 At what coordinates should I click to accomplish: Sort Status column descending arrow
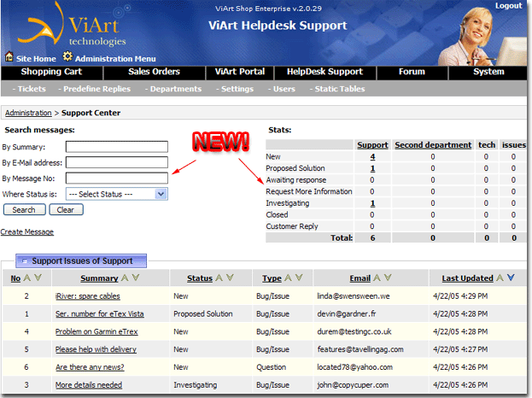tap(230, 278)
